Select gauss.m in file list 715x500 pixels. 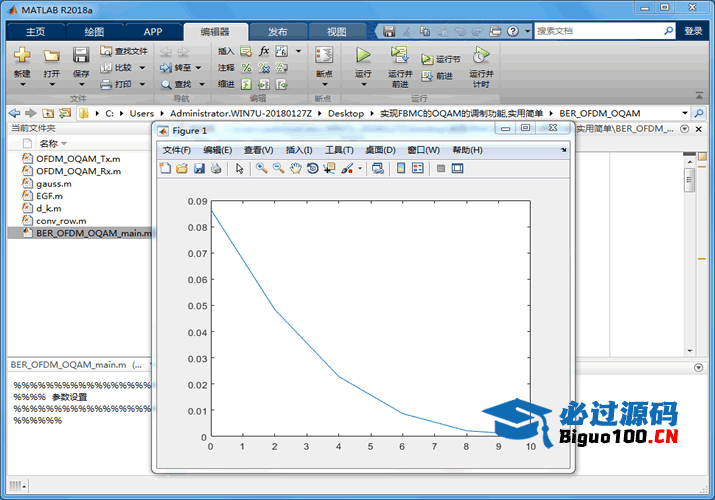[53, 184]
